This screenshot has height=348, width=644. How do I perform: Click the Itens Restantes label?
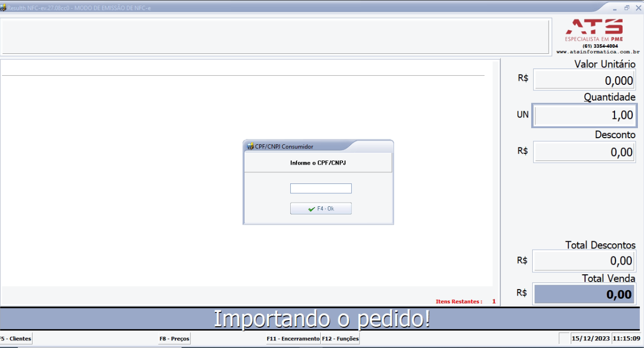[x=459, y=301]
